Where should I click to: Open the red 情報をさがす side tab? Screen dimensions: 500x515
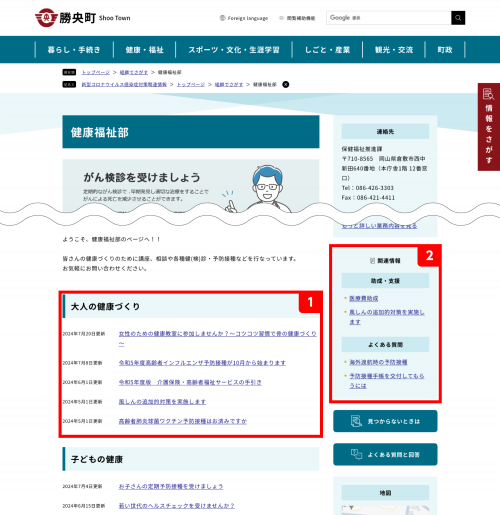(x=489, y=127)
